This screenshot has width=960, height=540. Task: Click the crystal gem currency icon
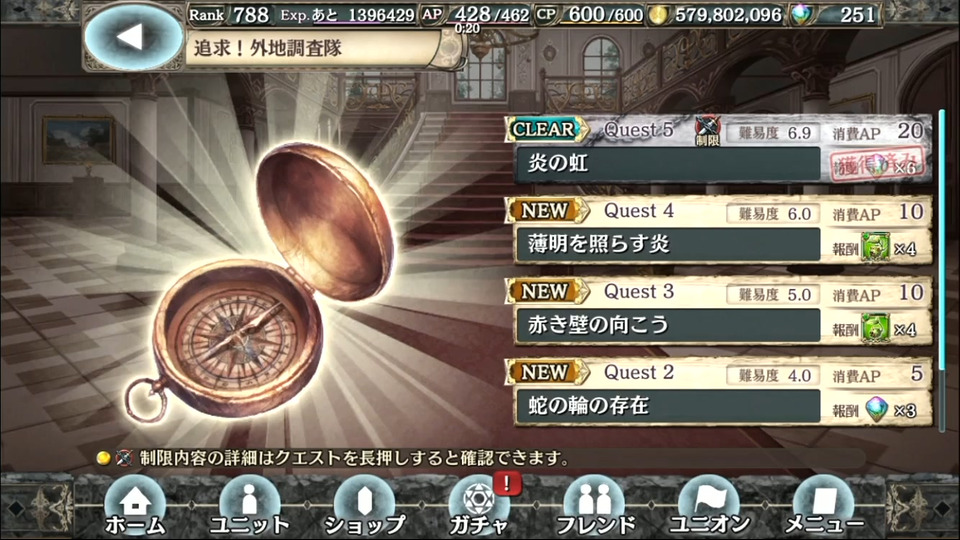pos(801,15)
